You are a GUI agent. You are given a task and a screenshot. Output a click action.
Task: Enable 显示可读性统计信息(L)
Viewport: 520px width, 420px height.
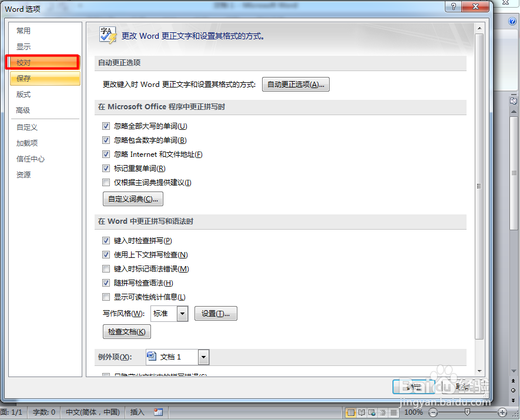pyautogui.click(x=106, y=297)
